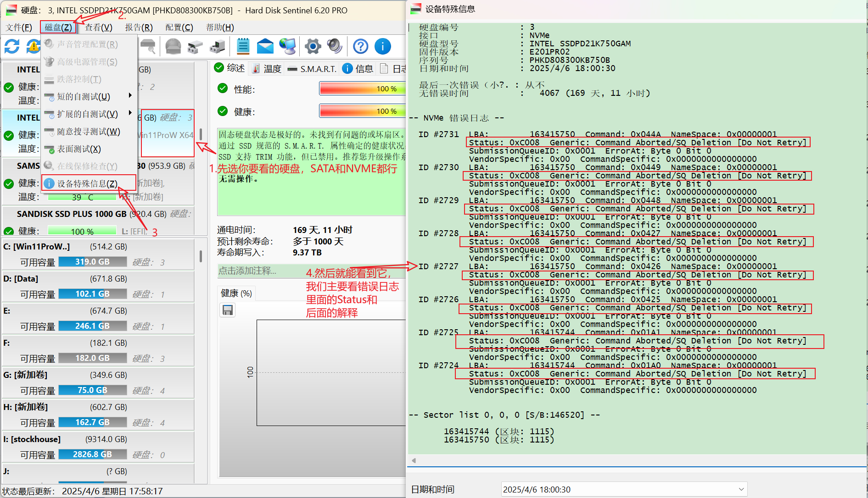Image resolution: width=868 pixels, height=498 pixels.
Task: Open configuration via the gear icon
Action: 313,46
